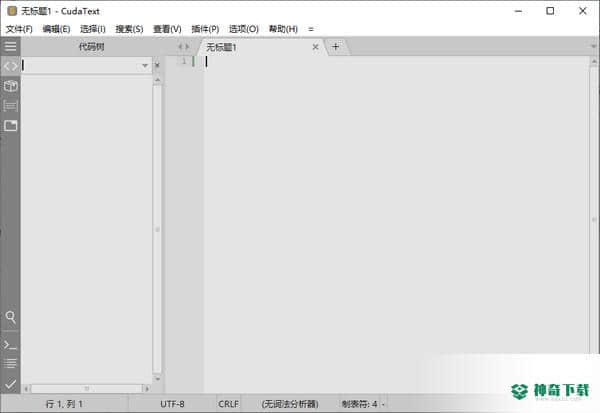Open the Code Tree panel icon
Image resolution: width=600 pixels, height=413 pixels.
[x=10, y=66]
